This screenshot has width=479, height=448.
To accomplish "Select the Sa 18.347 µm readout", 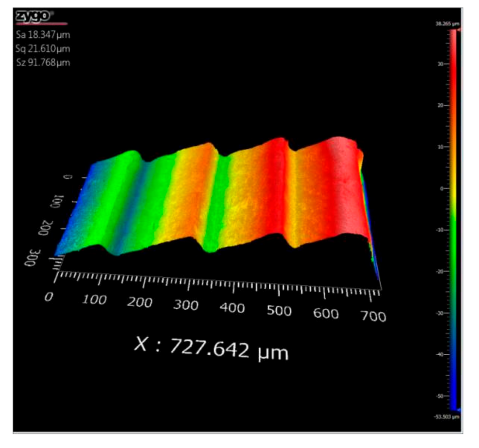I will [x=43, y=35].
